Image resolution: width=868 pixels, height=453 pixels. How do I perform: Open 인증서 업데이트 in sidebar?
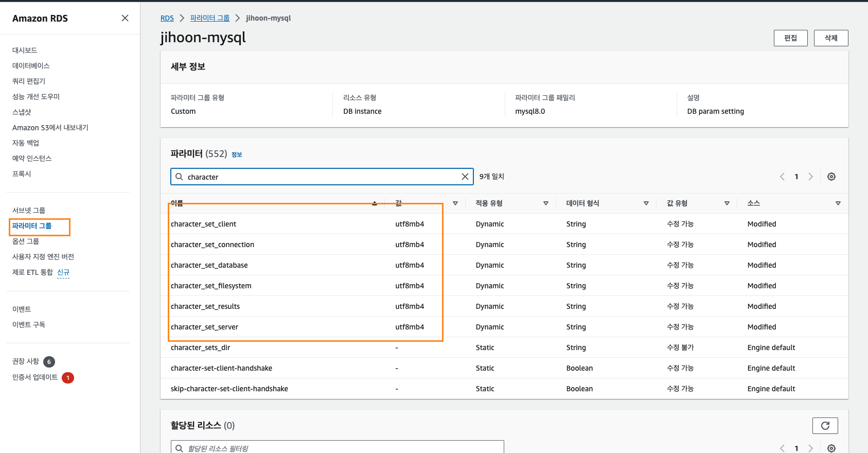(x=35, y=377)
